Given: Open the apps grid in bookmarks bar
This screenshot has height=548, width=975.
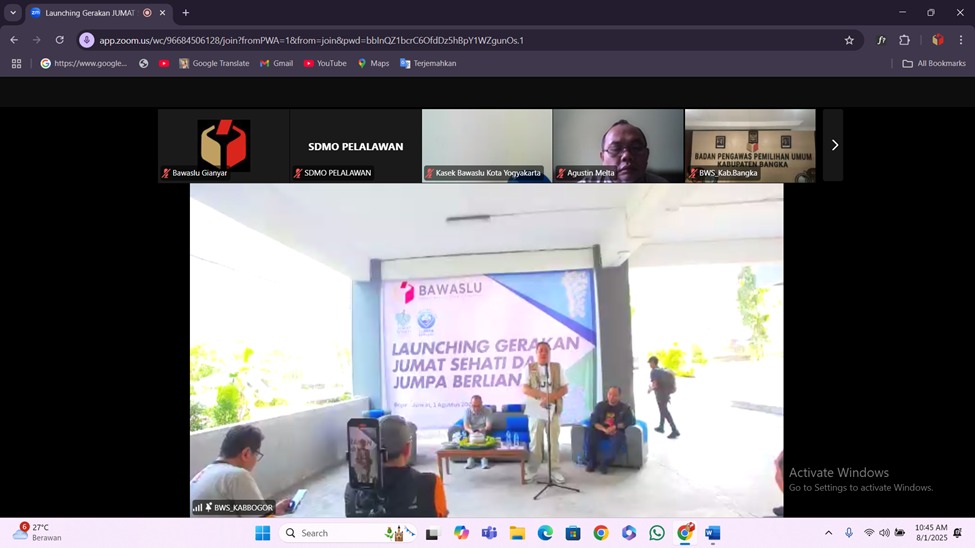Looking at the screenshot, I should pos(17,63).
